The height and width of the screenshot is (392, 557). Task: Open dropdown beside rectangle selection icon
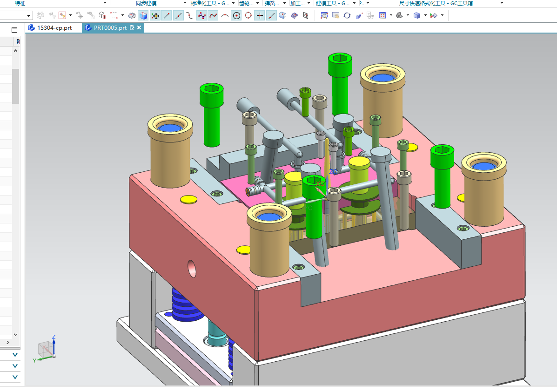tap(122, 15)
